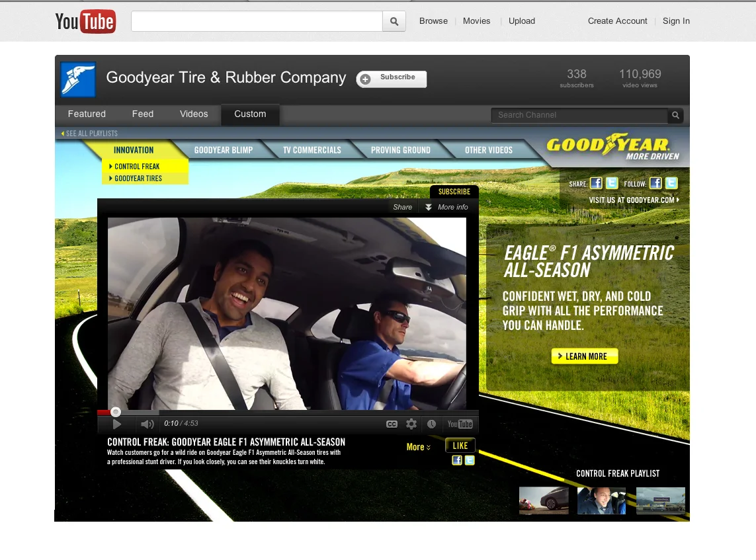Screen dimensions: 756x560
Task: Mute the video volume speaker icon
Action: tap(147, 424)
